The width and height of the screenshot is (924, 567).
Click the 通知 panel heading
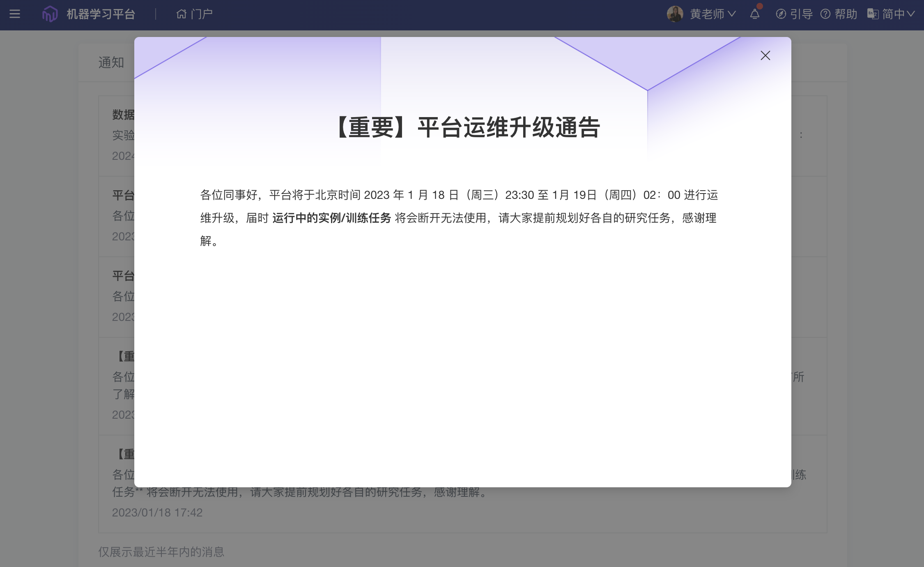(x=111, y=62)
